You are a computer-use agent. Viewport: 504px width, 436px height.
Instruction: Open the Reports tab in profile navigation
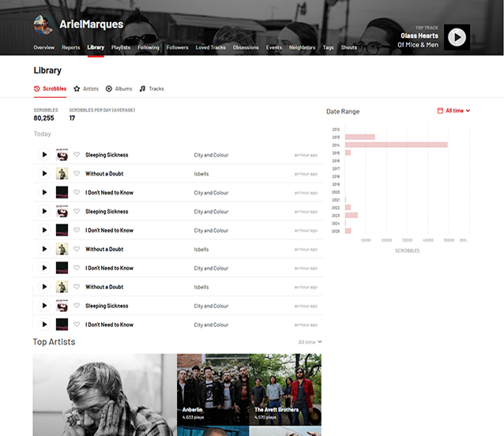pos(71,47)
